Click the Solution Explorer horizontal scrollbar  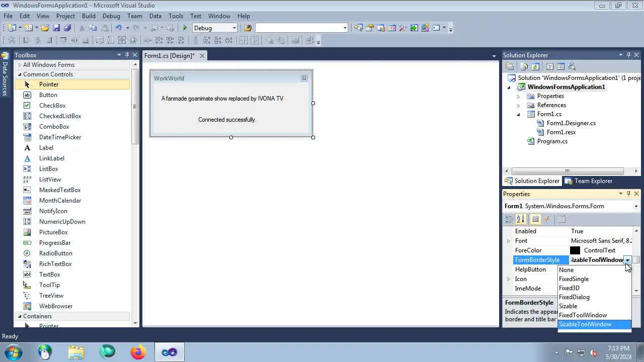pos(568,171)
